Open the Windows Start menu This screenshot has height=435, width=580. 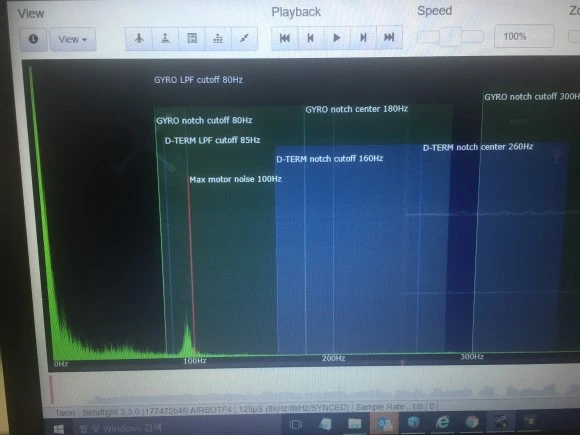coord(59,428)
